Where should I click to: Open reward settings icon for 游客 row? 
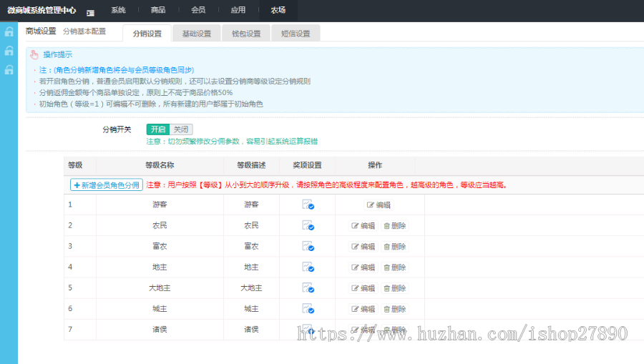(308, 205)
